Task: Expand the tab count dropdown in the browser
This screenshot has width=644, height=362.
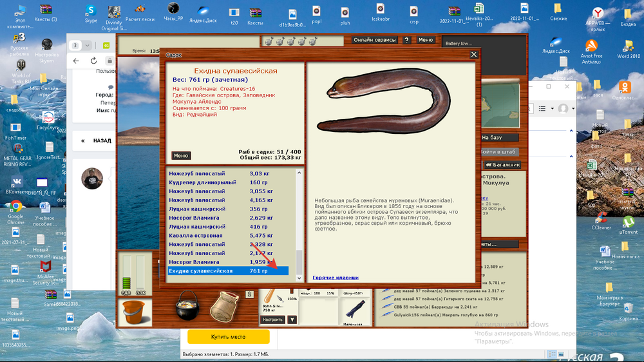Action: point(87,46)
